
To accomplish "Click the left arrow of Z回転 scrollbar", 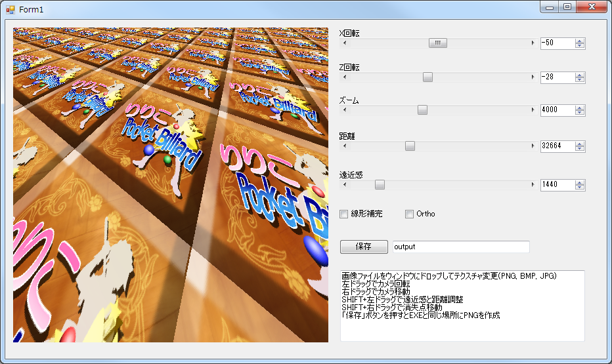I will click(x=344, y=77).
